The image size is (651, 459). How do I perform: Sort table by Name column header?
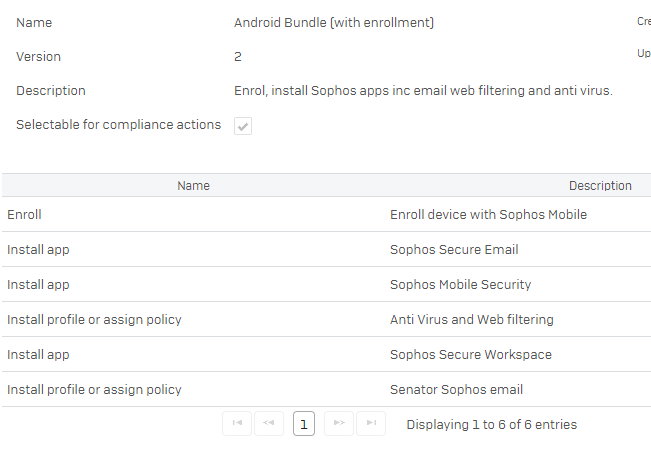click(x=193, y=186)
